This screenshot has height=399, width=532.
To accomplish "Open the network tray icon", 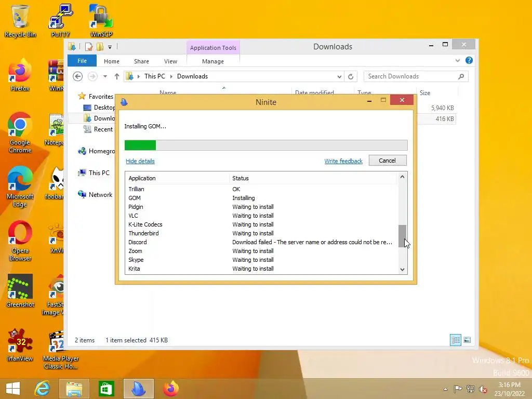I will [x=471, y=389].
